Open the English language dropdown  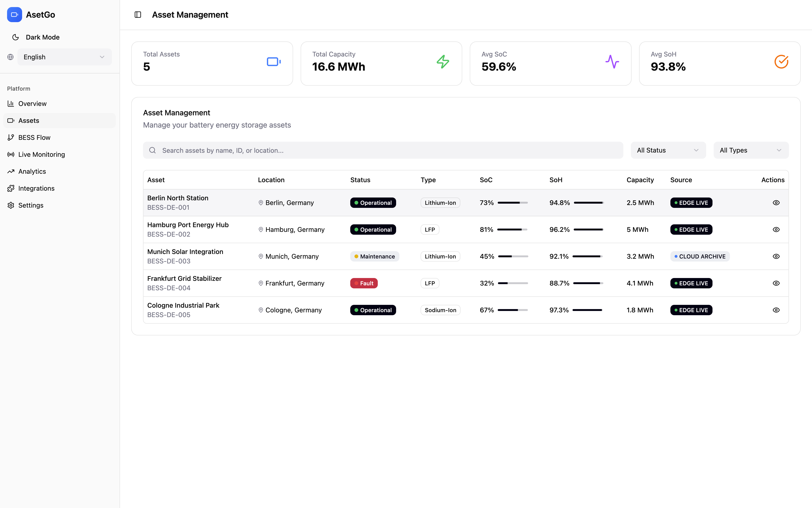[64, 57]
